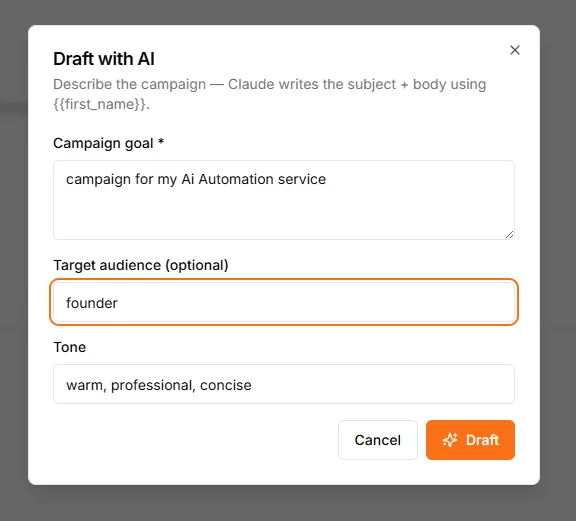Click the Campaign goal text area

284,200
